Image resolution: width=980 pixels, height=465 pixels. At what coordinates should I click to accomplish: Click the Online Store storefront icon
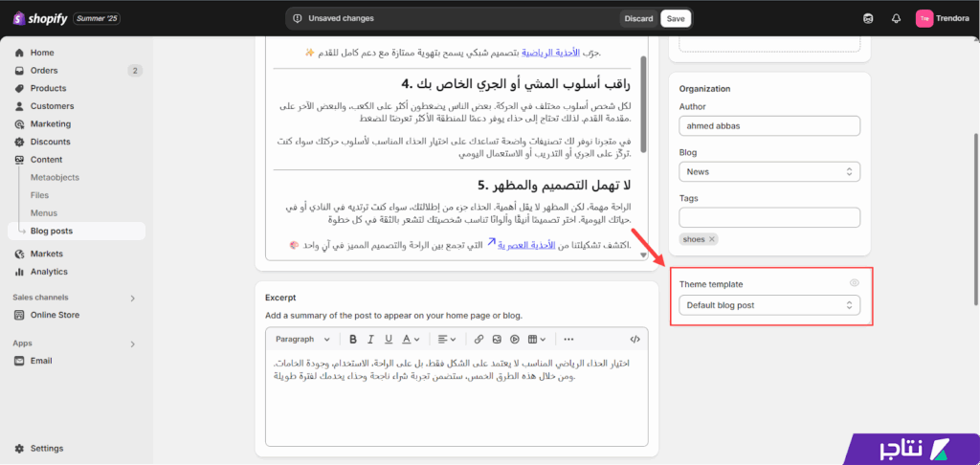pos(19,315)
